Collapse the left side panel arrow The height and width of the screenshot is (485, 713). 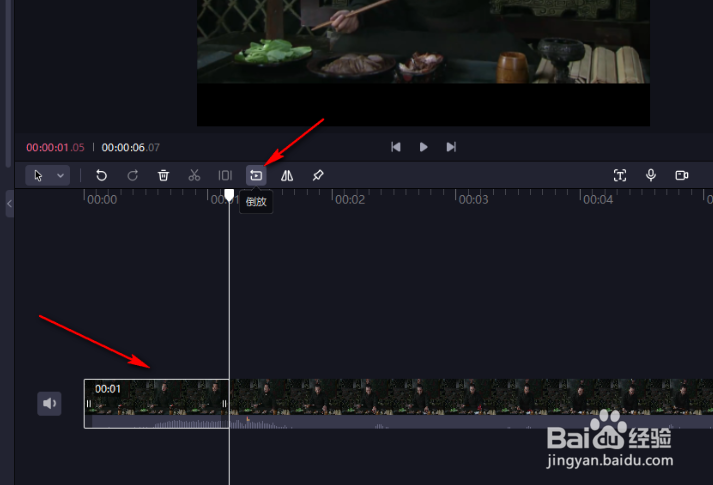[9, 204]
